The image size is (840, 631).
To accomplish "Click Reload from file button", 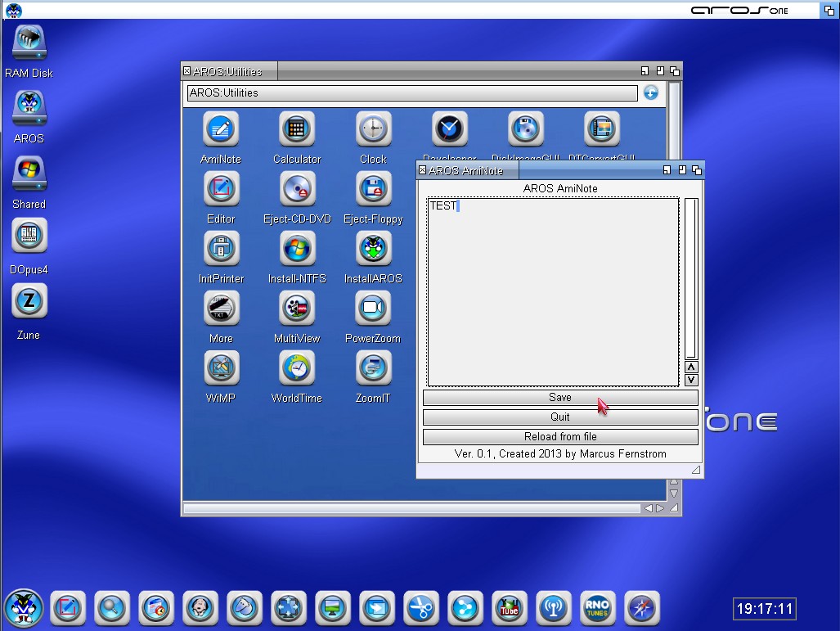I will tap(560, 437).
